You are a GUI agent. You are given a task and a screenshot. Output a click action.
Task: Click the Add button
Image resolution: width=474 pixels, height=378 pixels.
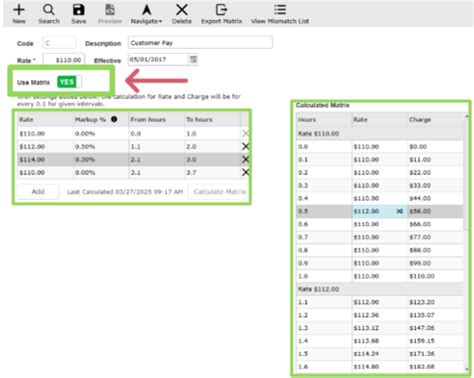38,192
